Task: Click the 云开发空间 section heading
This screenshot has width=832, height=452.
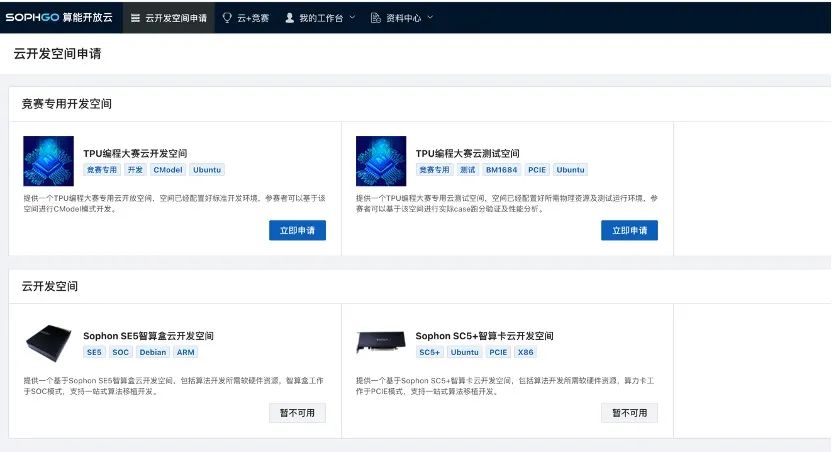Action: tap(49, 286)
